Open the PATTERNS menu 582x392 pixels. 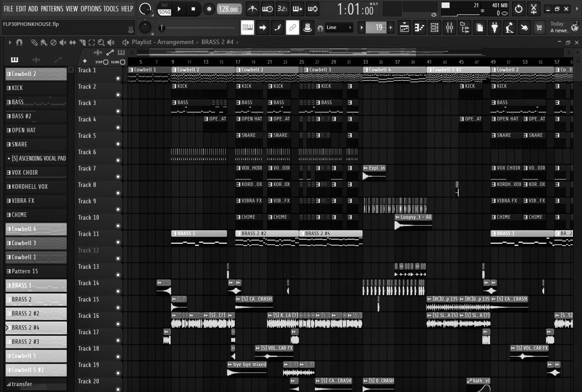52,9
